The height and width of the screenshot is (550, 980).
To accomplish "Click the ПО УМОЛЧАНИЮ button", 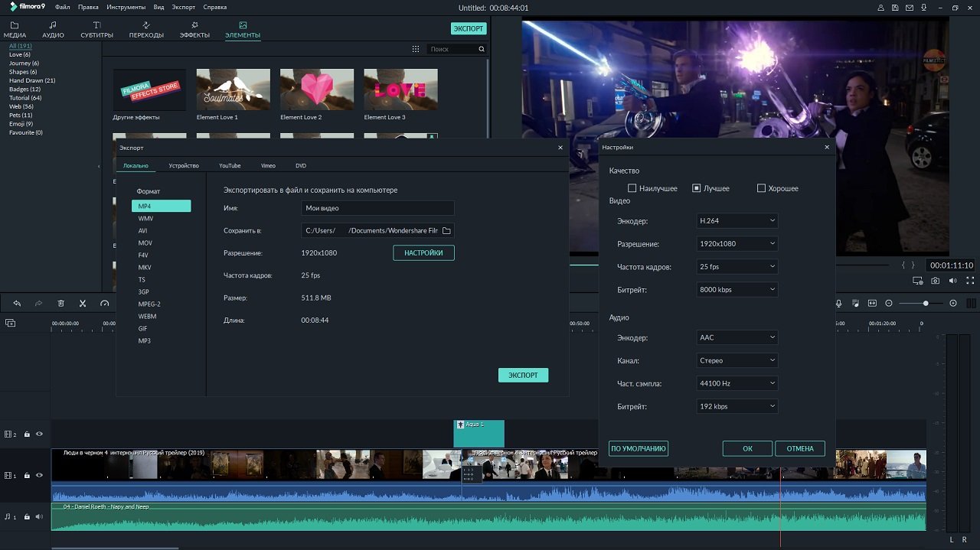I will [639, 448].
